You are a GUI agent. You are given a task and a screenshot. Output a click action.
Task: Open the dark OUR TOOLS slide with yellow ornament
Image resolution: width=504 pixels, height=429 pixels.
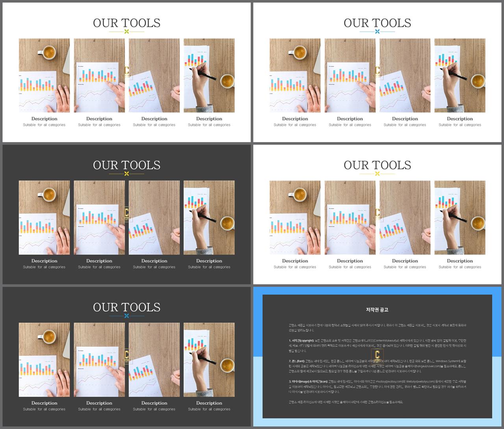click(126, 214)
